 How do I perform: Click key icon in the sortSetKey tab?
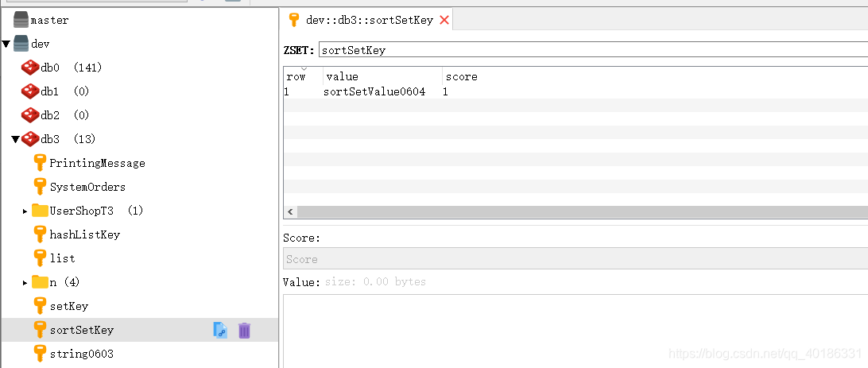[294, 21]
